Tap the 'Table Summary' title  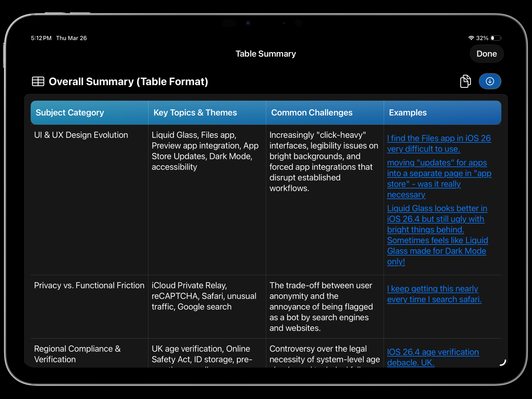click(266, 54)
